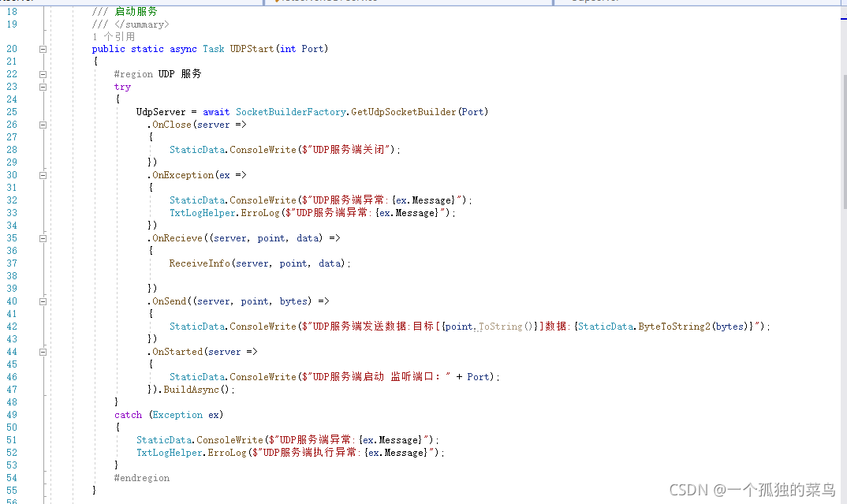This screenshot has height=504, width=847.
Task: Collapse the OnRecieve lambda block
Action: [43, 237]
